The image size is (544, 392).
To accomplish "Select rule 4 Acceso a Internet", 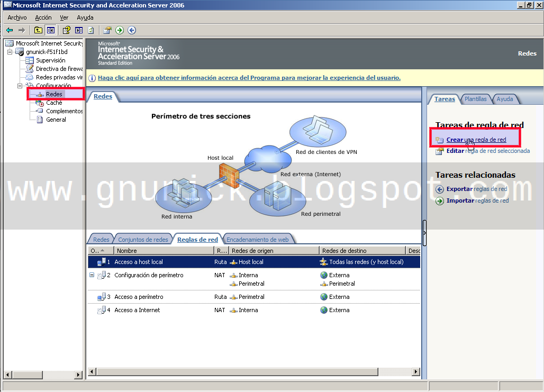I will 254,310.
